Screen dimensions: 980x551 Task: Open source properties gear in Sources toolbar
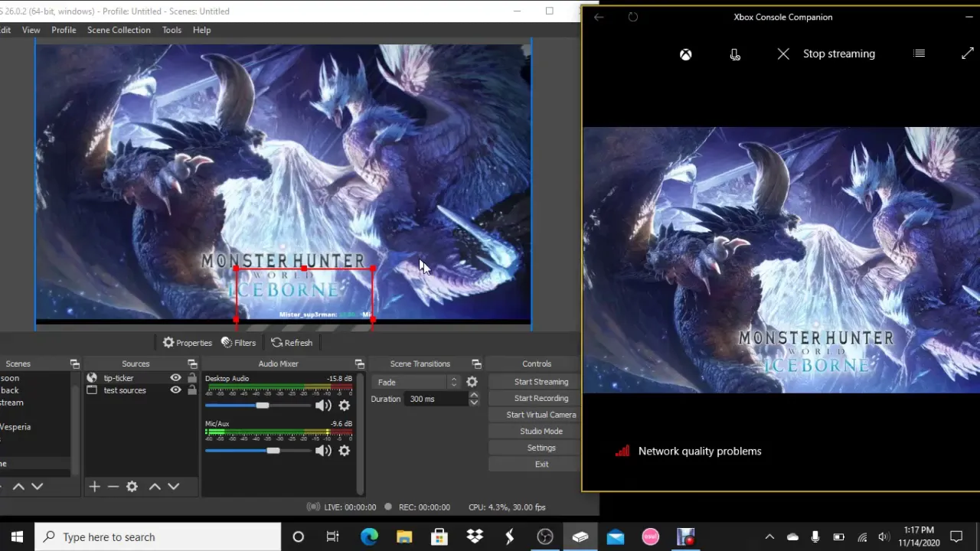(132, 487)
